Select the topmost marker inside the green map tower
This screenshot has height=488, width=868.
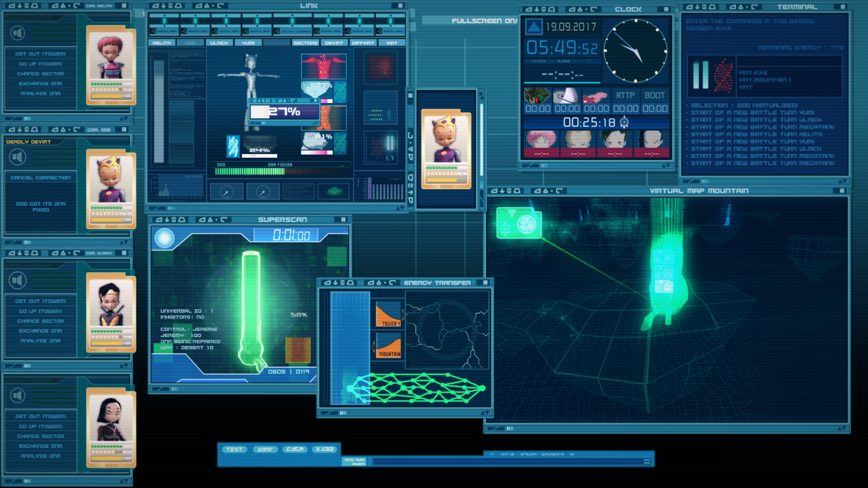click(664, 257)
